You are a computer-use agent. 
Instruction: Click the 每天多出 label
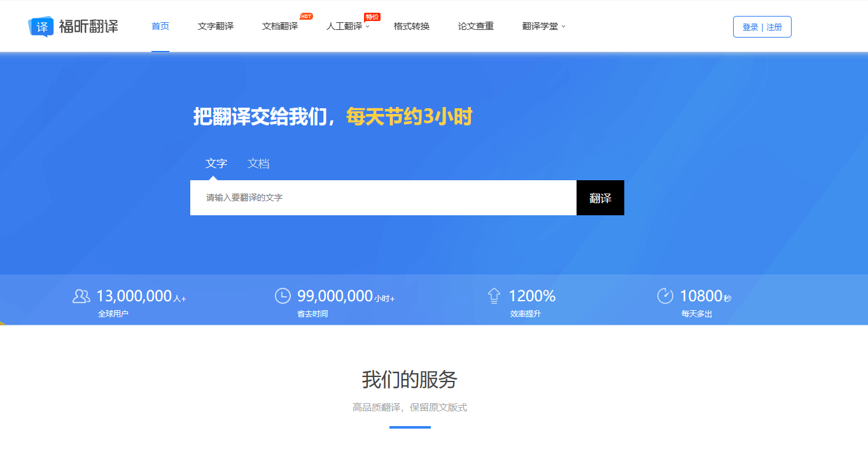697,314
